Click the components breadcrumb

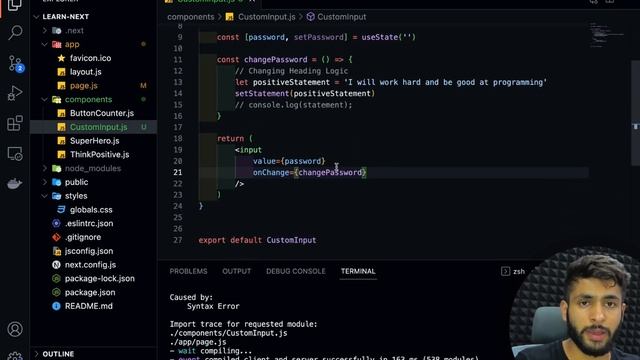click(x=191, y=17)
